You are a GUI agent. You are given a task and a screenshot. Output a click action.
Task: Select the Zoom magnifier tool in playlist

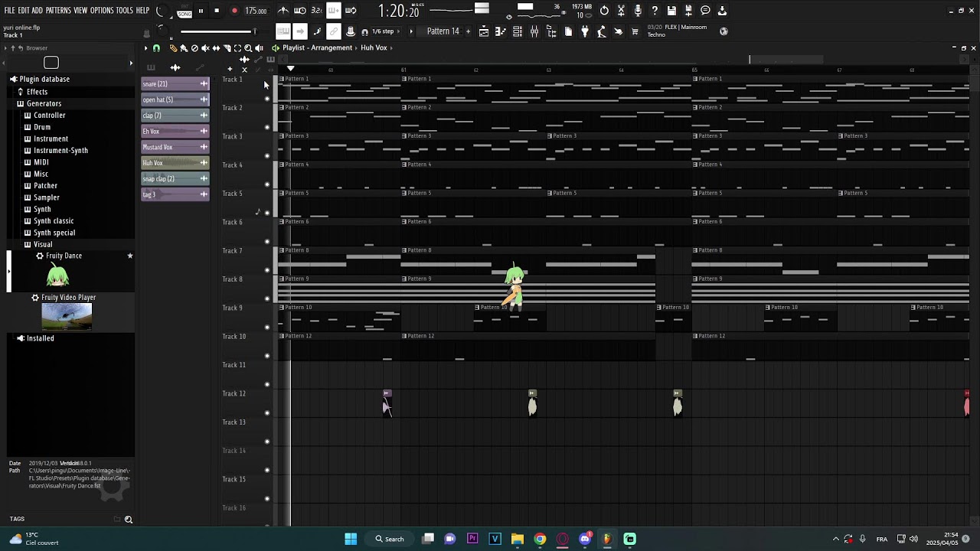click(248, 48)
